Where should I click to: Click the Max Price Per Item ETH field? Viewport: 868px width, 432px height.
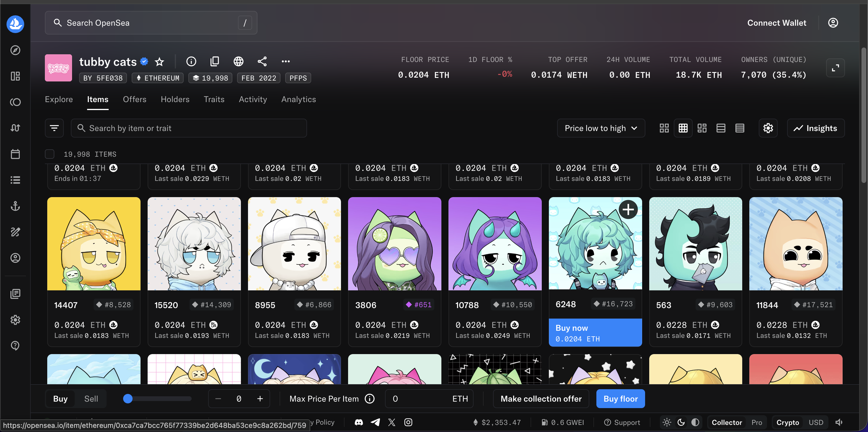point(429,399)
